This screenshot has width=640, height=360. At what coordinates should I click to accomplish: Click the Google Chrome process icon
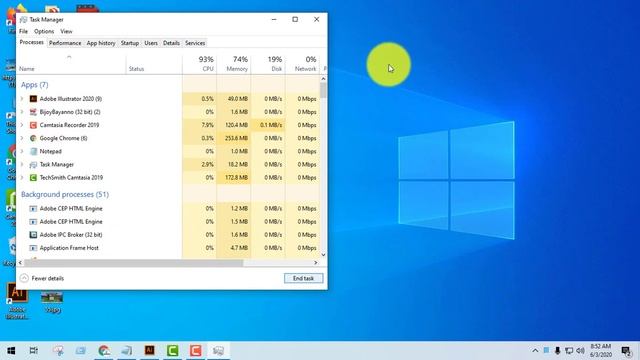pyautogui.click(x=33, y=138)
